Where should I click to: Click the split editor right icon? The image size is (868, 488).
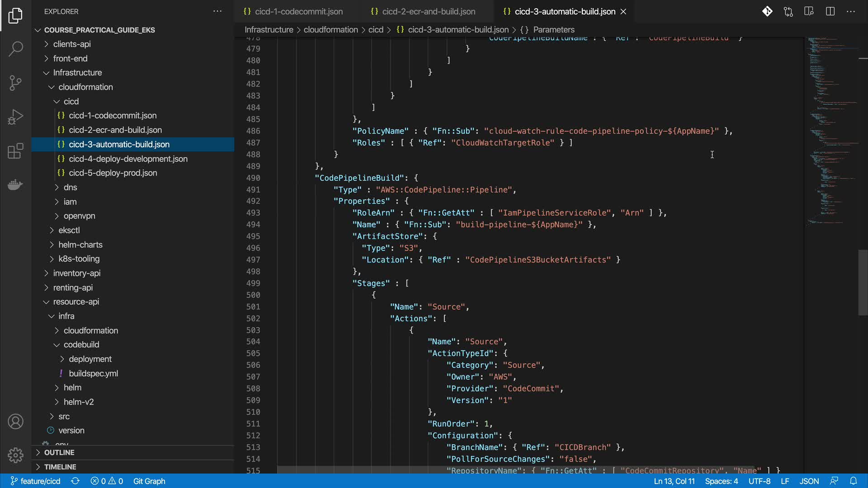(x=830, y=12)
